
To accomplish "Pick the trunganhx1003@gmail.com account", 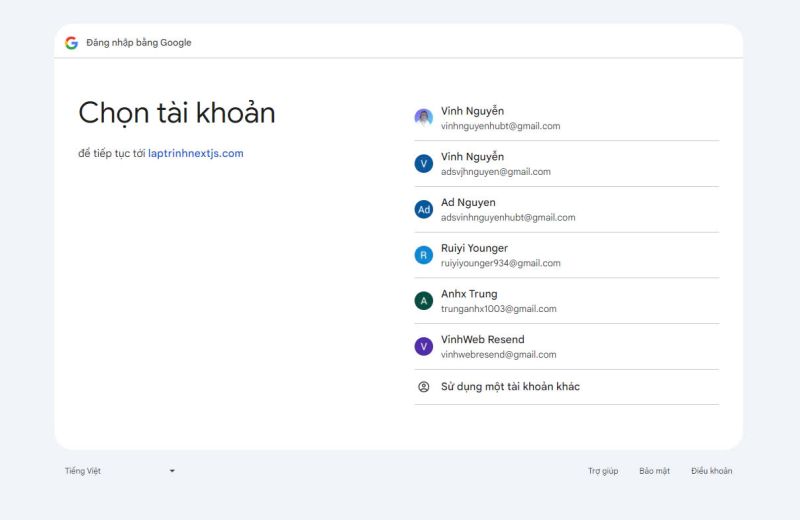I will point(498,309).
